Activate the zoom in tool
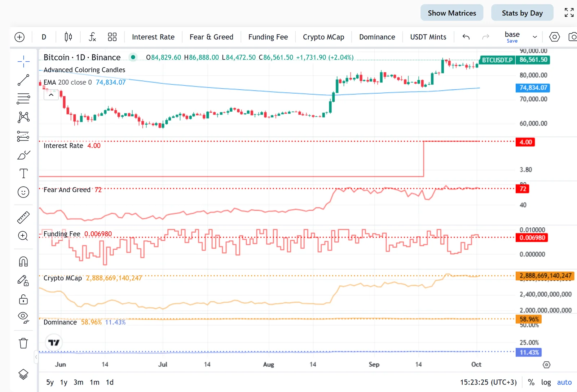Image resolution: width=577 pixels, height=392 pixels. point(23,236)
